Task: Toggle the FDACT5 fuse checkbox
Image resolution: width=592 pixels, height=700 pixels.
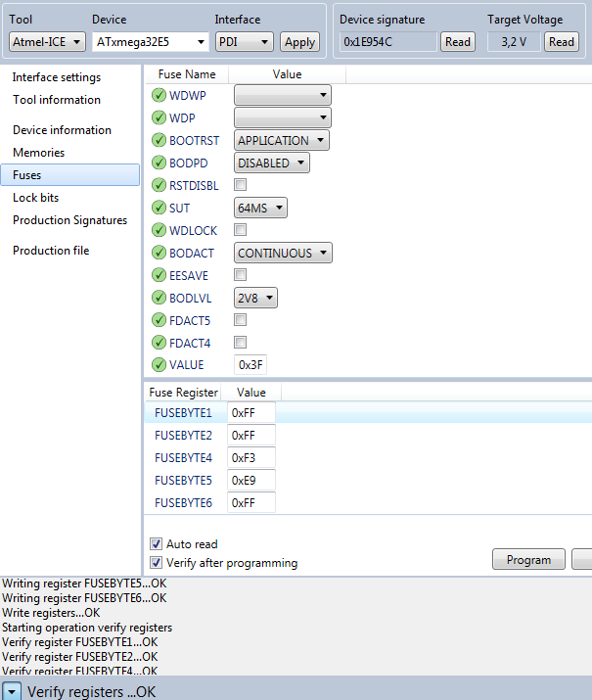Action: [240, 319]
